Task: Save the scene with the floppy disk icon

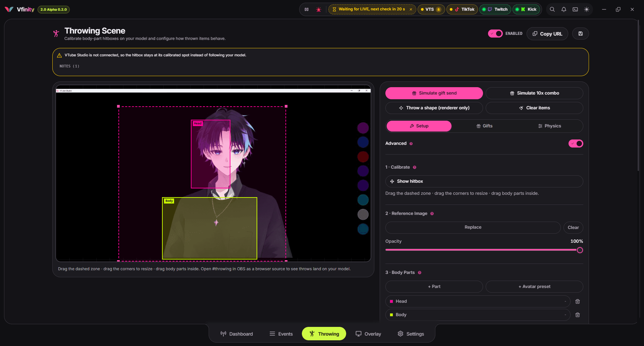Action: click(x=581, y=34)
